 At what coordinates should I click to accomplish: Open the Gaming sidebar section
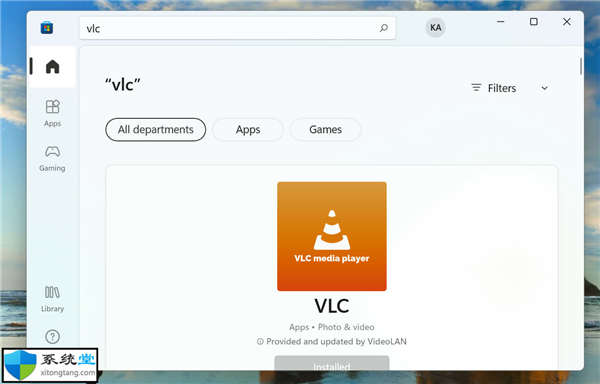(52, 158)
